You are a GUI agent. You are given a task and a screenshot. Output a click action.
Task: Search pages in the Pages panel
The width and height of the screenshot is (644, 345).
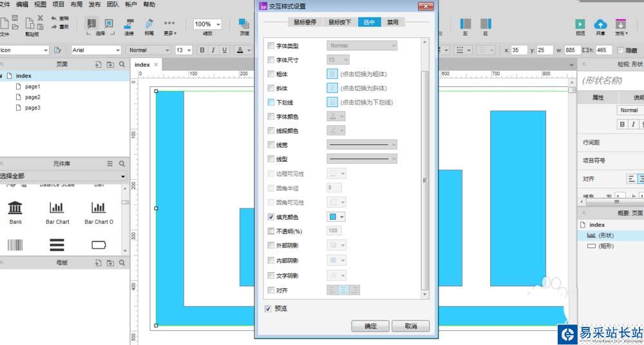pyautogui.click(x=122, y=64)
